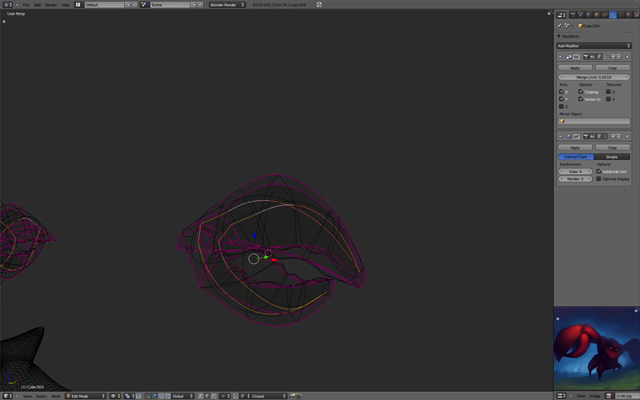Screen dimensions: 640x400
Task: Copy the Subdivision Surface modifier
Action: tap(613, 146)
